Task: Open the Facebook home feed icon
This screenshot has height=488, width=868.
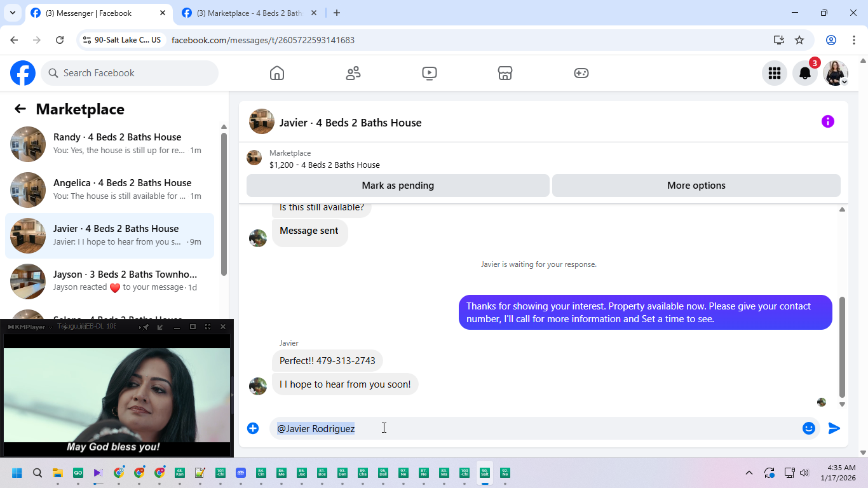Action: click(277, 73)
